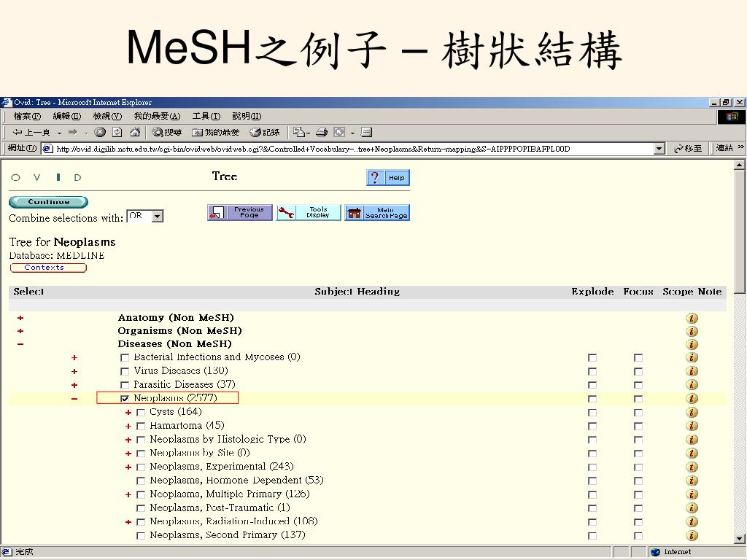
Task: Open History (記錄) toolbar button
Action: click(x=265, y=132)
